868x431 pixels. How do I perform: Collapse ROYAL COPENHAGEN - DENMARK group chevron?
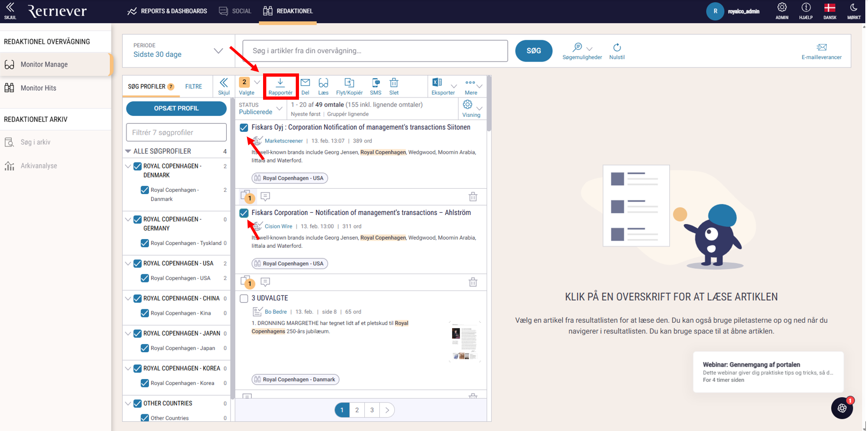point(128,166)
